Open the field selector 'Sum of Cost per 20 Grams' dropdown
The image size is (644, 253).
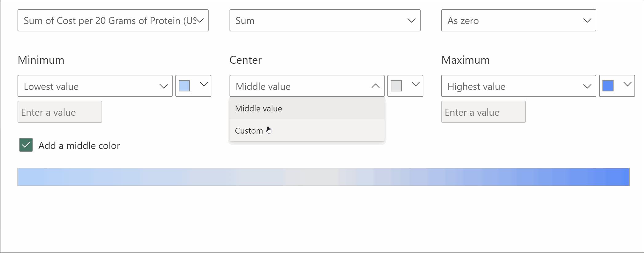pos(113,21)
